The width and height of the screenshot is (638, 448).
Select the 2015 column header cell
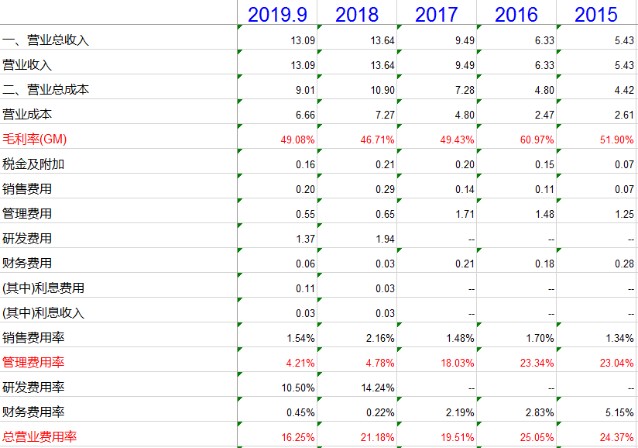[597, 14]
